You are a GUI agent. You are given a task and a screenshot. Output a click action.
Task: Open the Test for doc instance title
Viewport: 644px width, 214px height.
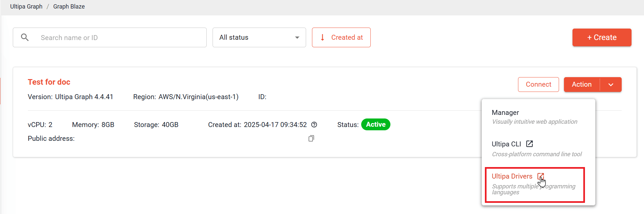click(49, 82)
